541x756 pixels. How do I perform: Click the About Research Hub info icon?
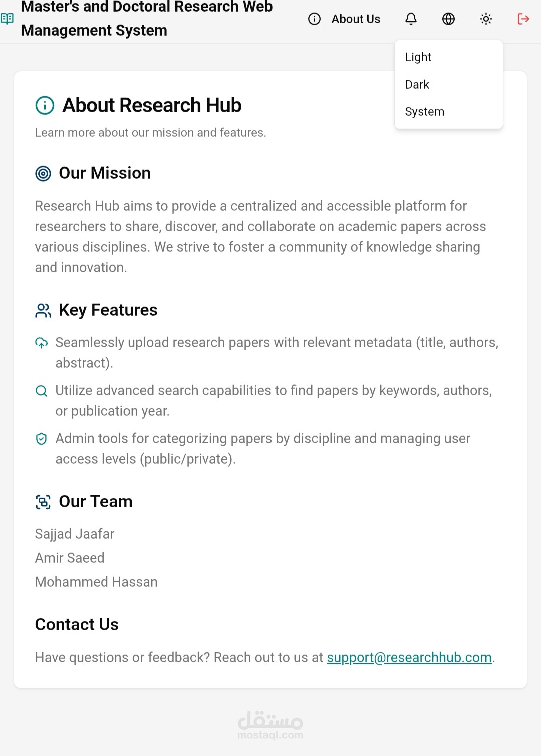tap(45, 105)
